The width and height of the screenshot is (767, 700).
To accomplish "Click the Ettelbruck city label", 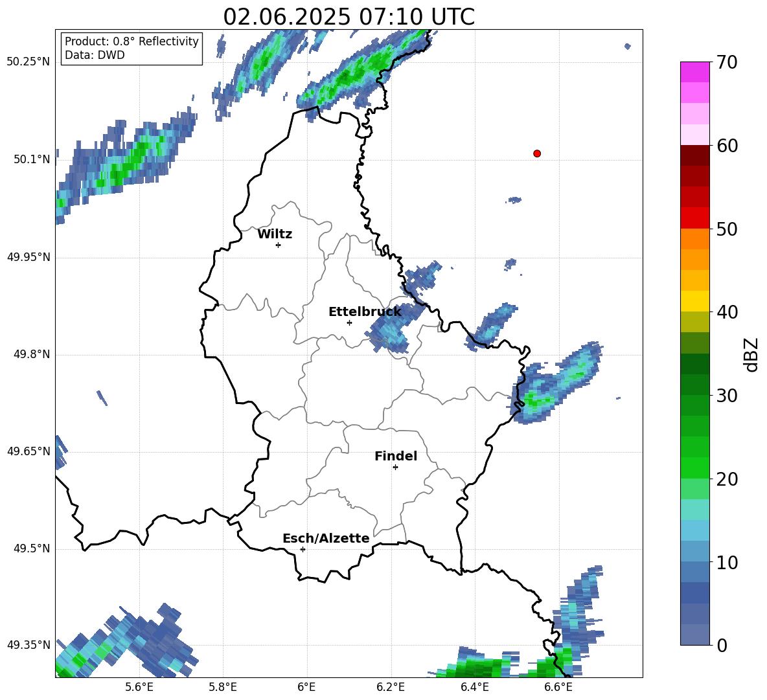I will click(x=365, y=312).
